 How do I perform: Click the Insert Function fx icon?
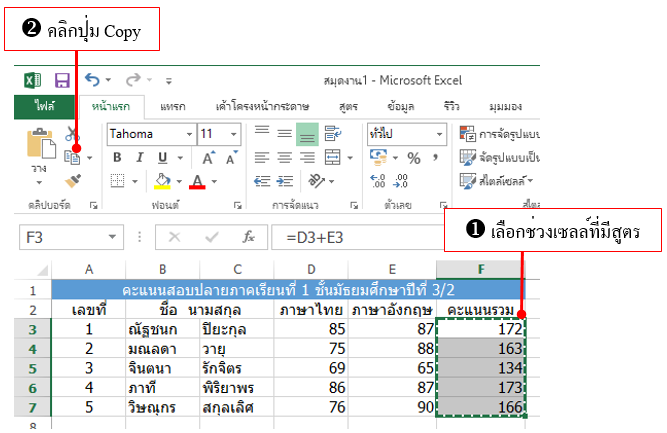(250, 237)
